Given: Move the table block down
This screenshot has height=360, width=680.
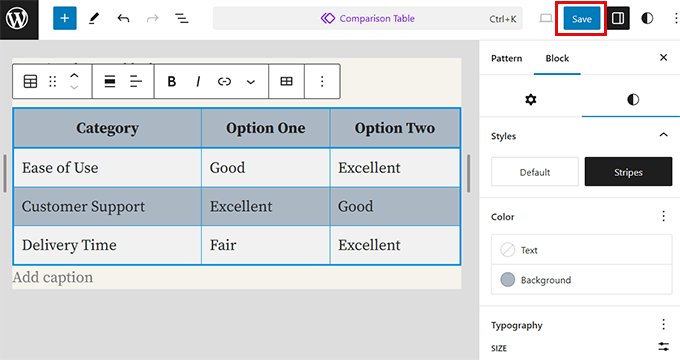Looking at the screenshot, I should 74,87.
